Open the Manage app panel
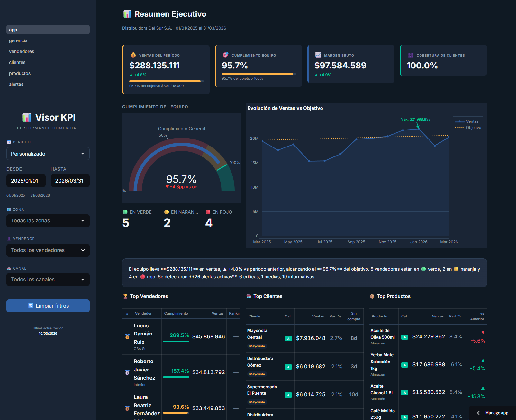This screenshot has width=516, height=420. point(493,413)
